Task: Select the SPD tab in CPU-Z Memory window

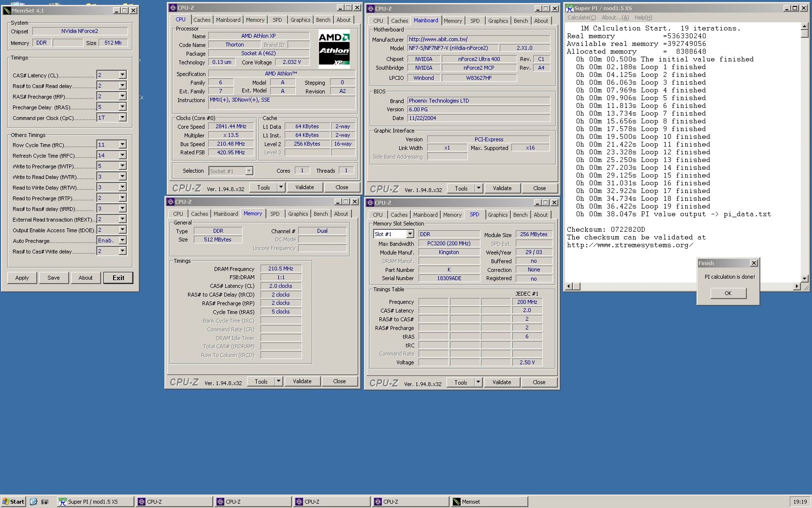Action: (x=275, y=214)
